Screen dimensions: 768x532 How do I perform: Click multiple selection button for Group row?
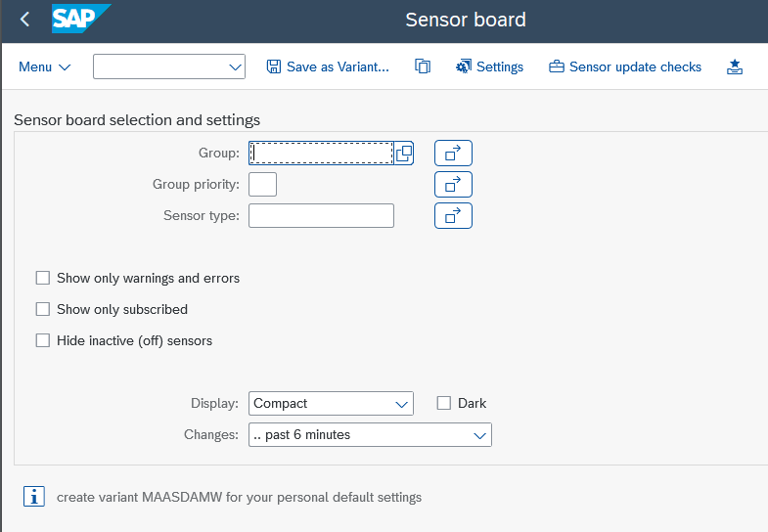[453, 153]
